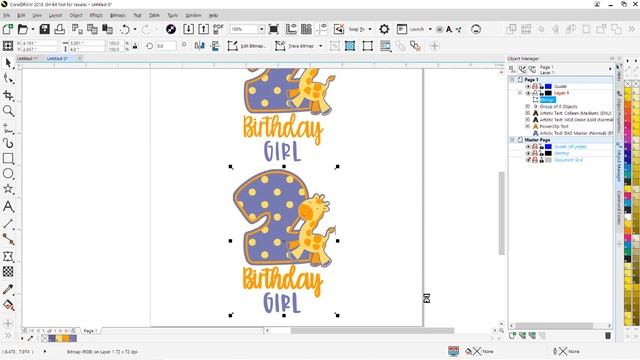Expand the Group of 6 Objects node
Image resolution: width=640 pixels, height=360 pixels.
click(527, 107)
